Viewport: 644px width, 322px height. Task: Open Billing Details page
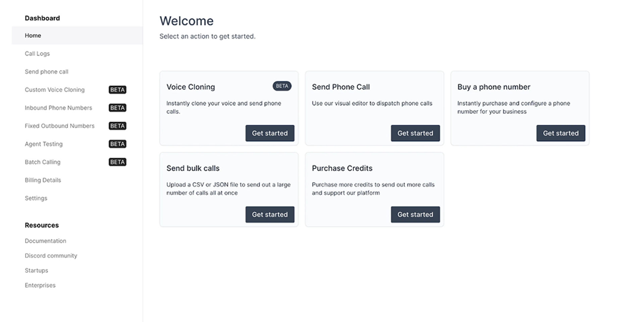[x=43, y=180]
